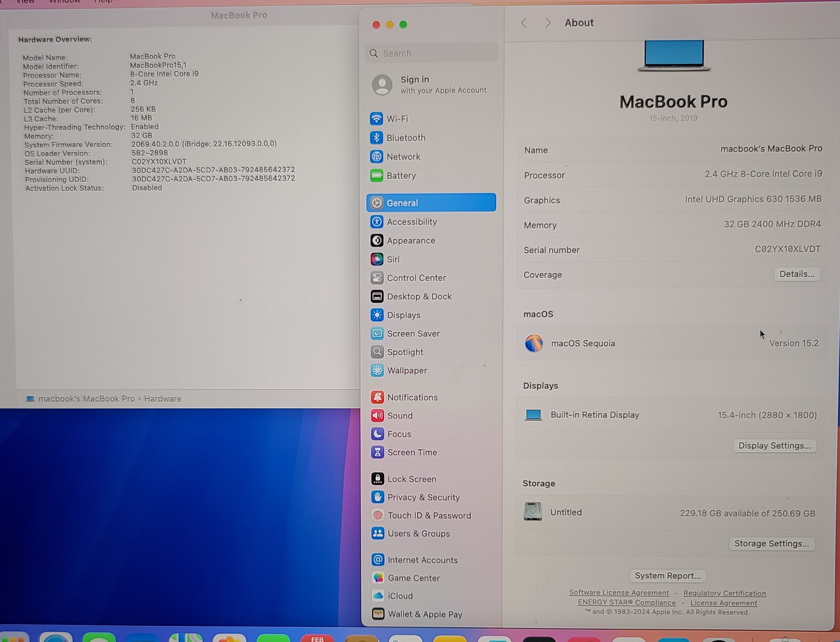Select the Game Center icon
840x642 pixels.
coord(378,578)
